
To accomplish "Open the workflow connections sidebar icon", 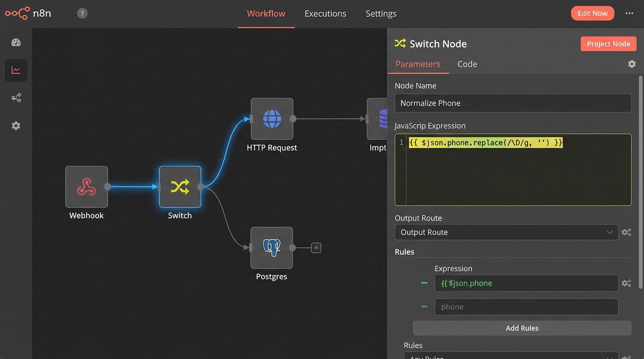I will [16, 98].
